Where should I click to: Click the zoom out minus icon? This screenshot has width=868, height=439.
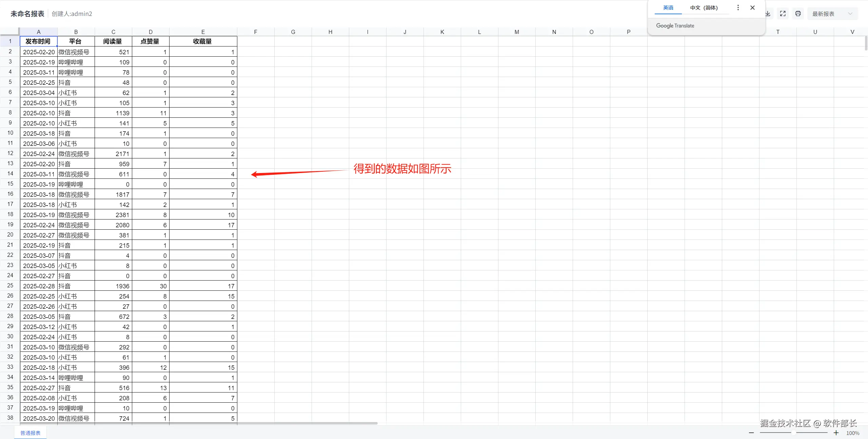click(x=751, y=433)
